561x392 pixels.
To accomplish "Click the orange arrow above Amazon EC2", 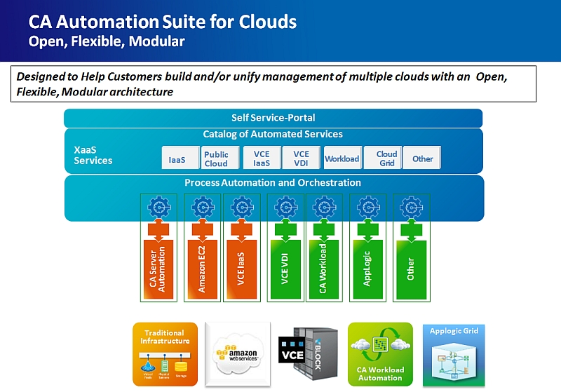I will pyautogui.click(x=203, y=229).
